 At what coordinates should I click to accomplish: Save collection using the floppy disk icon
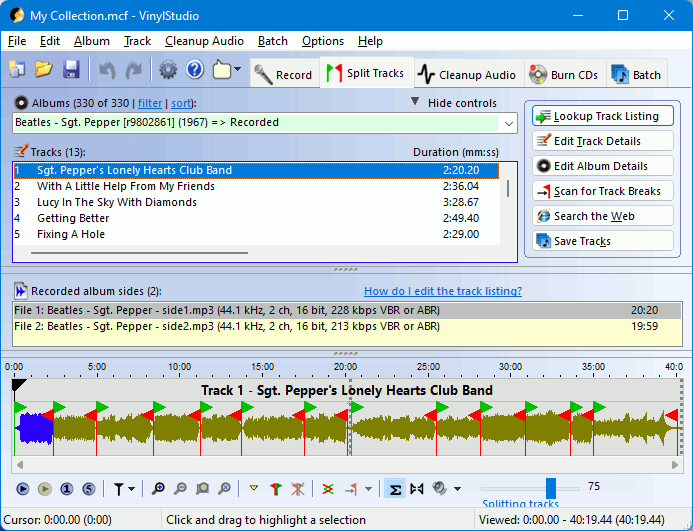coord(71,69)
